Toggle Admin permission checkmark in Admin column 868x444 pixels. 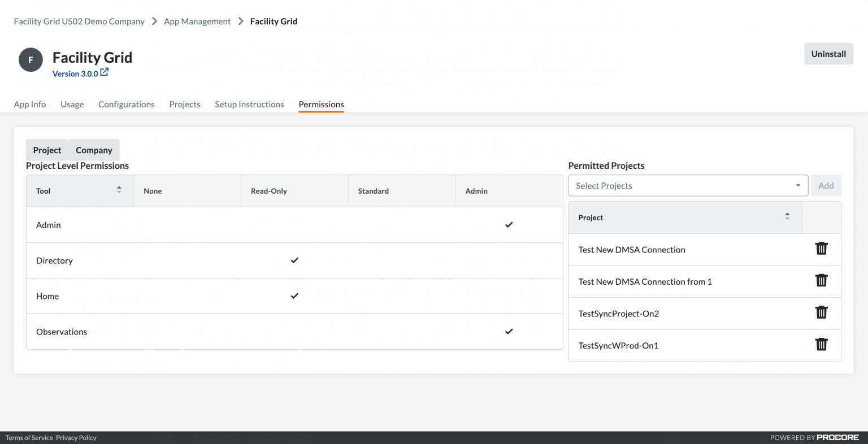click(509, 224)
